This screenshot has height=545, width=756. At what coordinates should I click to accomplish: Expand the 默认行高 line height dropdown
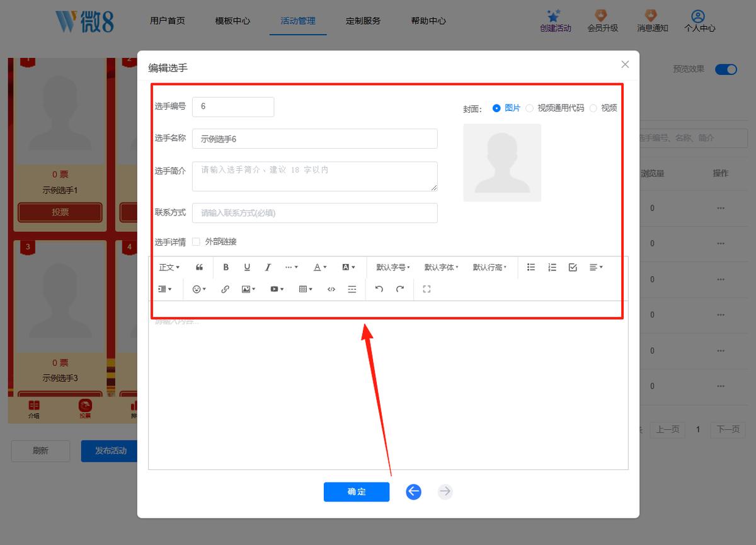tap(490, 267)
